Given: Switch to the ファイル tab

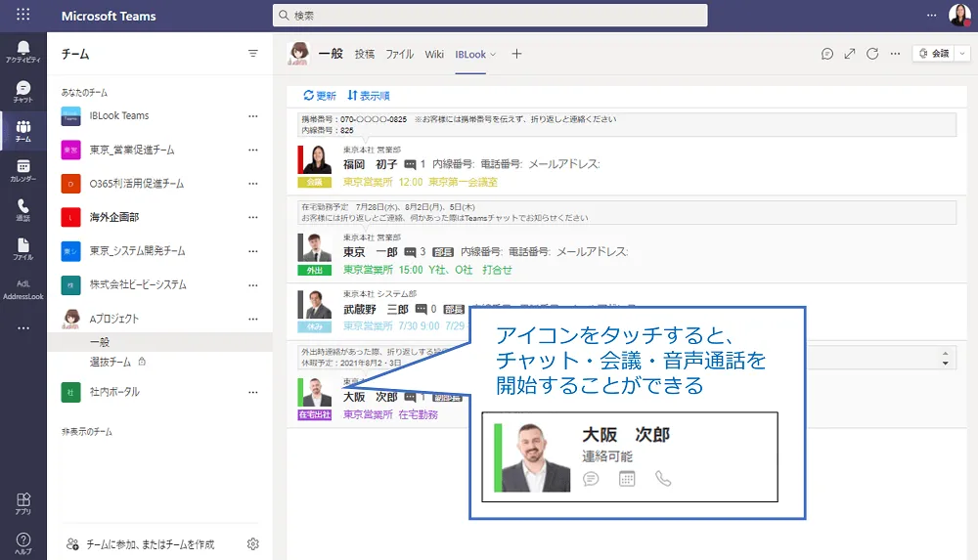Looking at the screenshot, I should click(x=400, y=55).
